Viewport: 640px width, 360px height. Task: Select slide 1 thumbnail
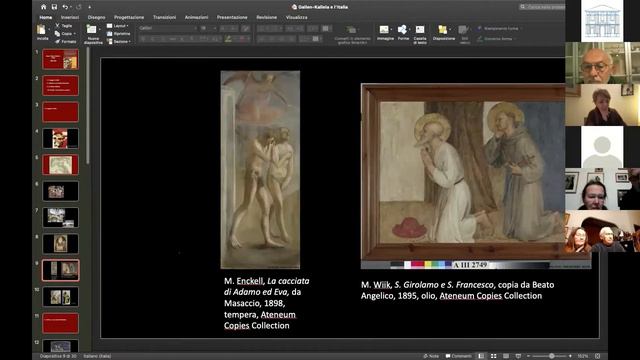tap(60, 59)
